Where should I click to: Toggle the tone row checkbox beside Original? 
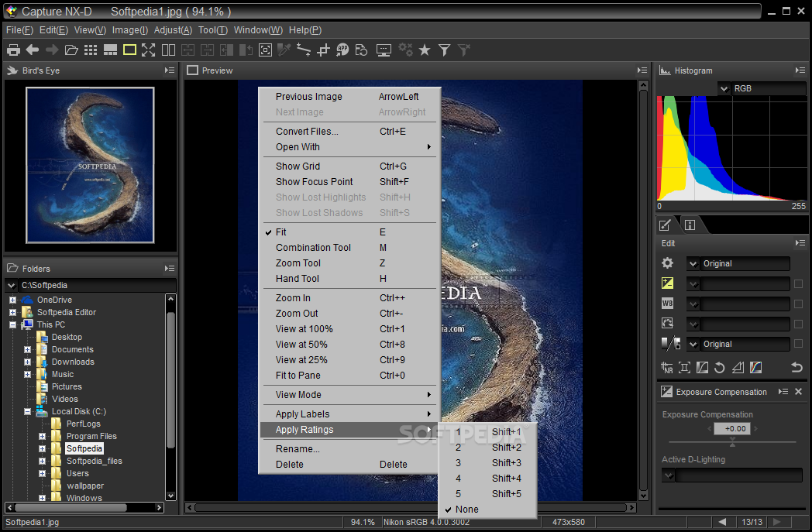pos(798,344)
